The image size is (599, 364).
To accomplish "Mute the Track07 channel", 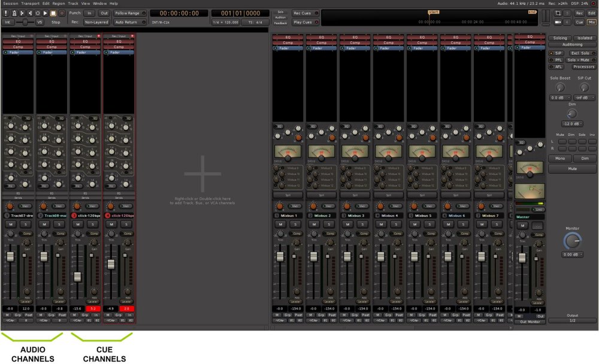I will (x=10, y=224).
